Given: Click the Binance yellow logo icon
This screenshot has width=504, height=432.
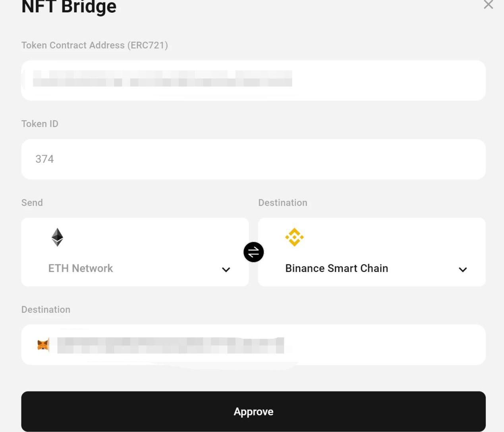Looking at the screenshot, I should point(294,237).
